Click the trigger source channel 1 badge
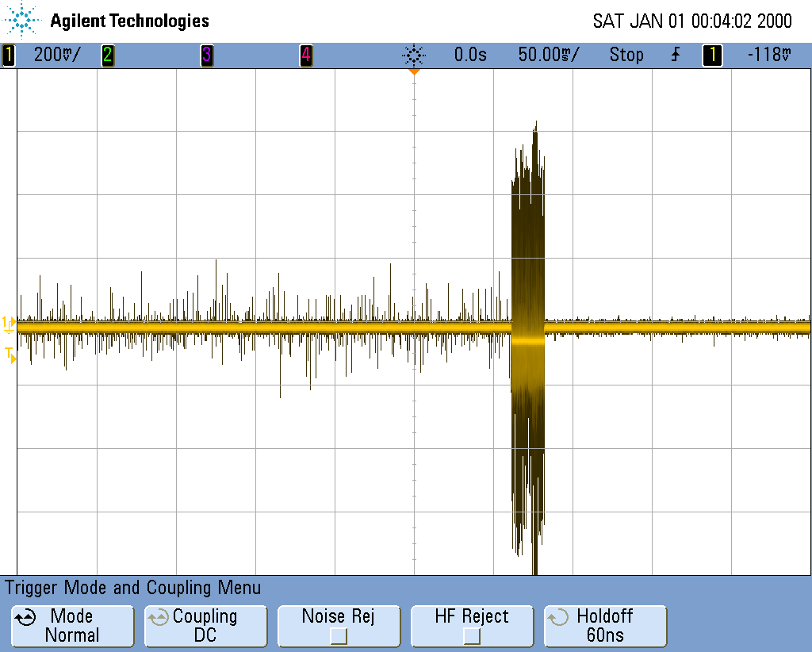 point(712,56)
